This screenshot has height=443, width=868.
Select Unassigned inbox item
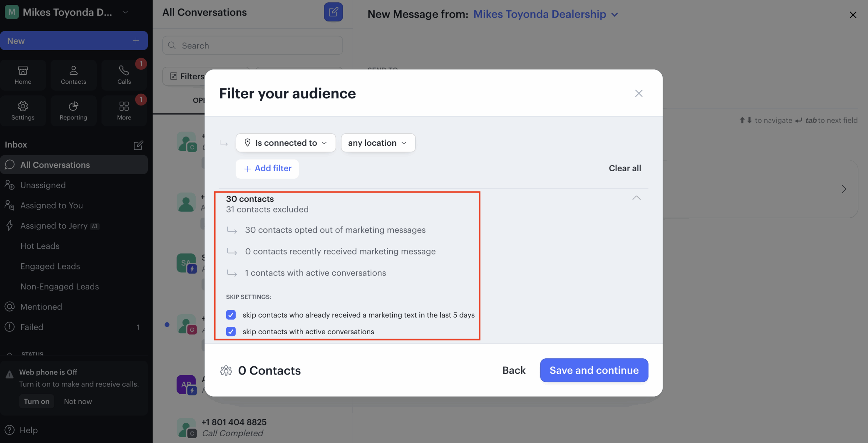tap(43, 185)
